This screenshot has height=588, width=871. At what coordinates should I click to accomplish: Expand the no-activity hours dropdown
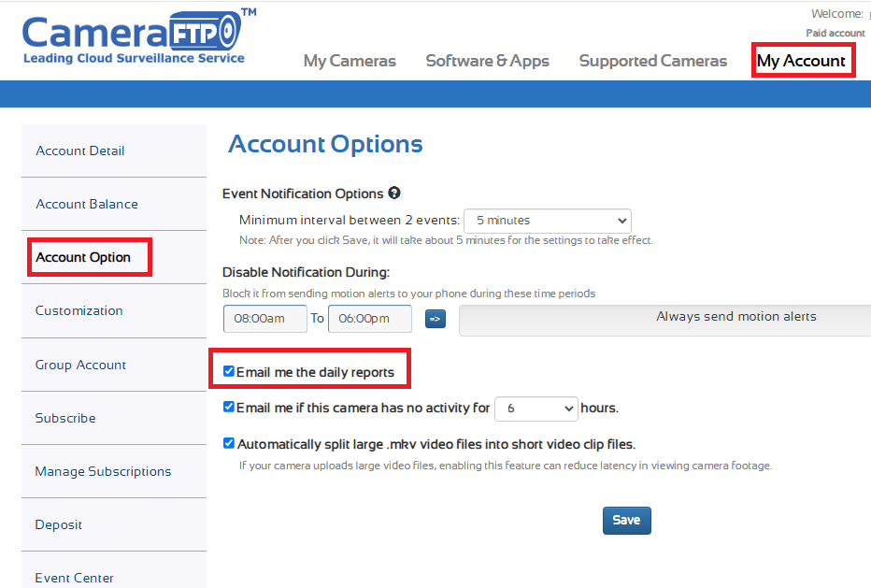click(535, 409)
